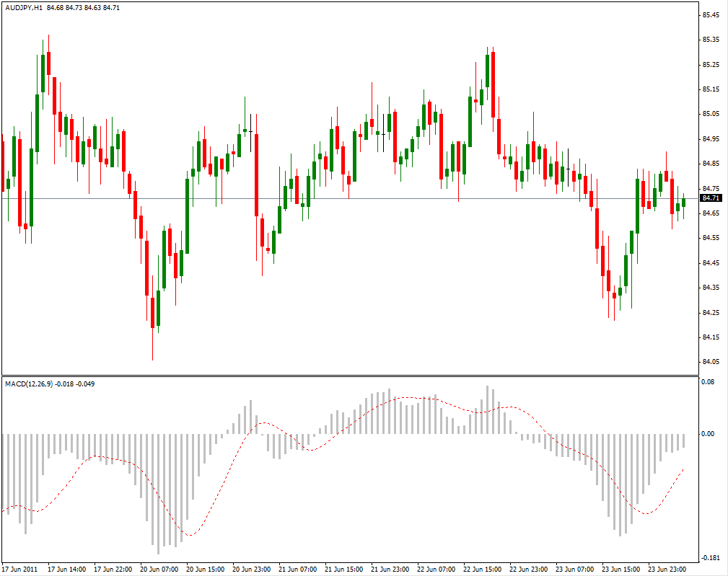Click the 84.65 price axis label
Image resolution: width=728 pixels, height=576 pixels.
coord(711,213)
